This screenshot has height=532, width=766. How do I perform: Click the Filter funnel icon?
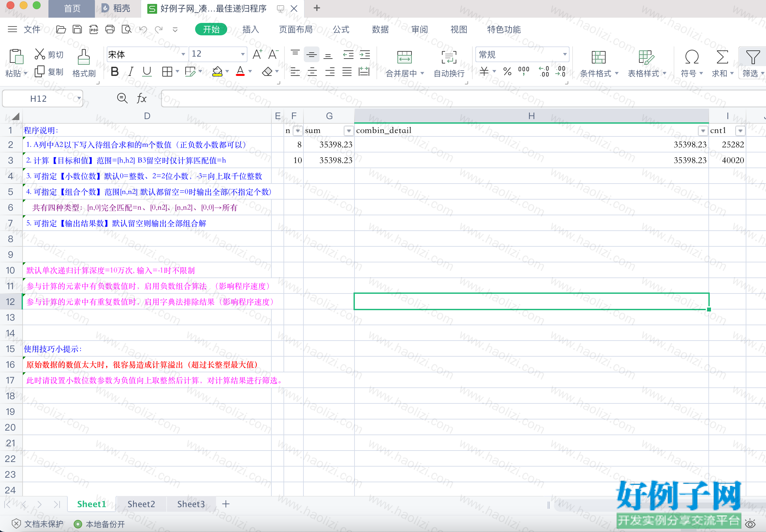point(753,57)
